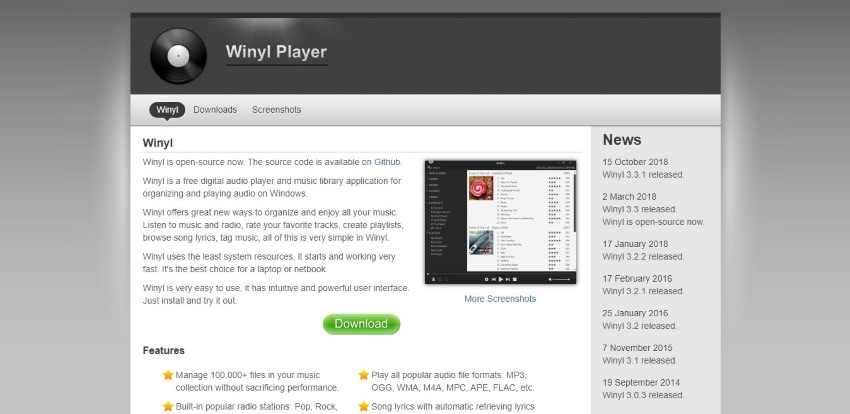Enlarge the Winyl player screenshot thumbnail
This screenshot has height=414, width=850.
[x=500, y=222]
